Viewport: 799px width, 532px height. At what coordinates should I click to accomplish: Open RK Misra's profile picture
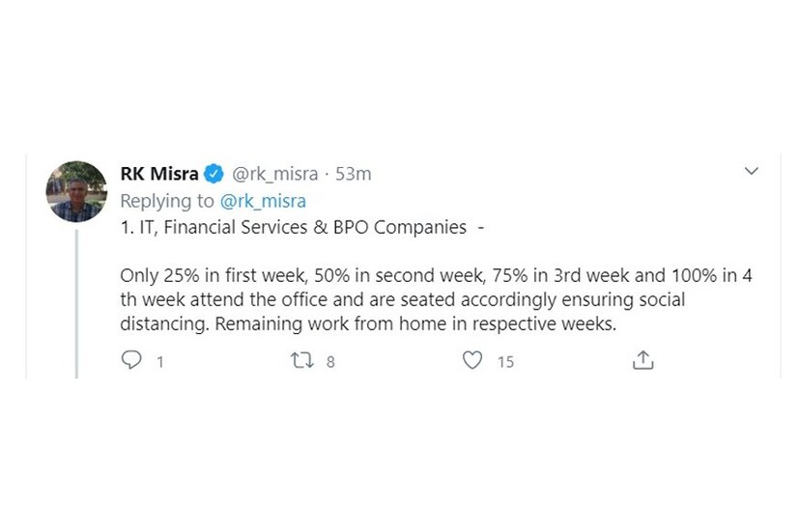point(76,191)
